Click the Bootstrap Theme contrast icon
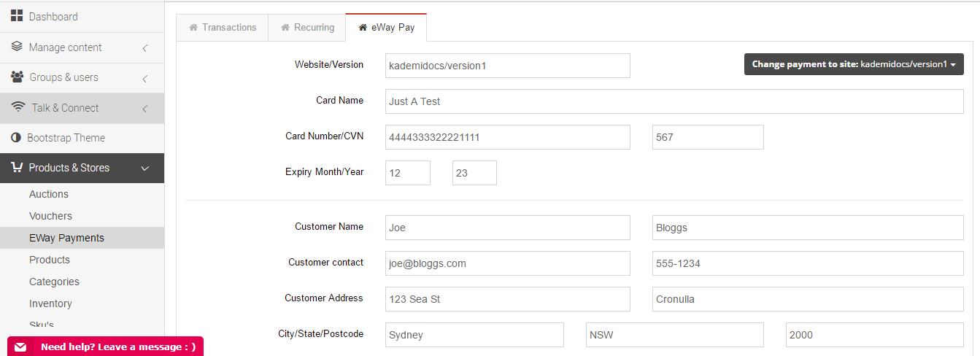980x356 pixels. pos(16,137)
